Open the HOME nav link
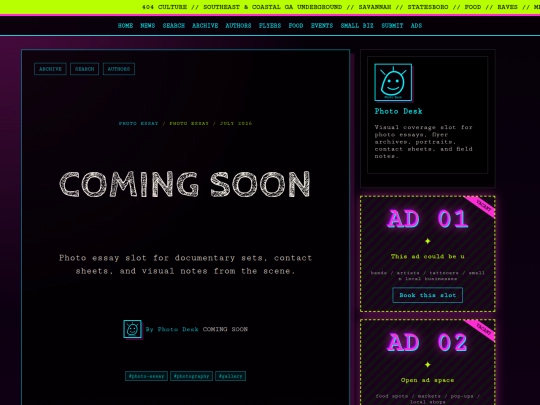This screenshot has width=540, height=405. click(x=125, y=25)
